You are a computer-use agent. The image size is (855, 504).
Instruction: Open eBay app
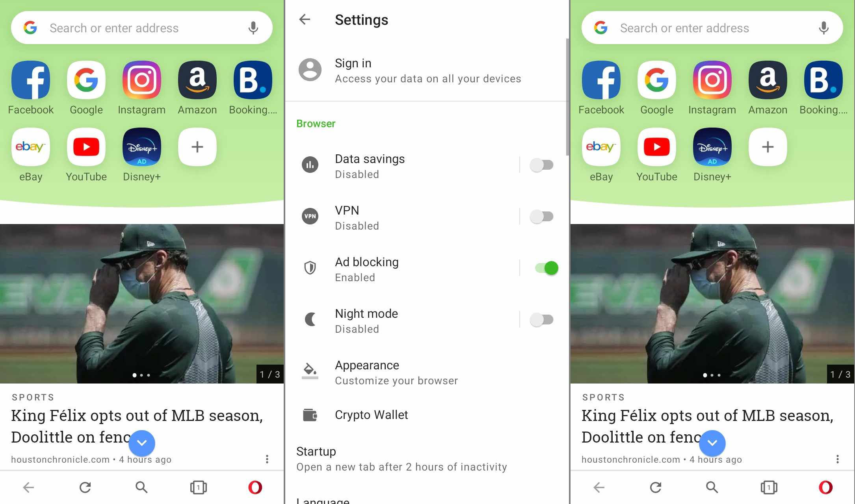click(x=31, y=146)
